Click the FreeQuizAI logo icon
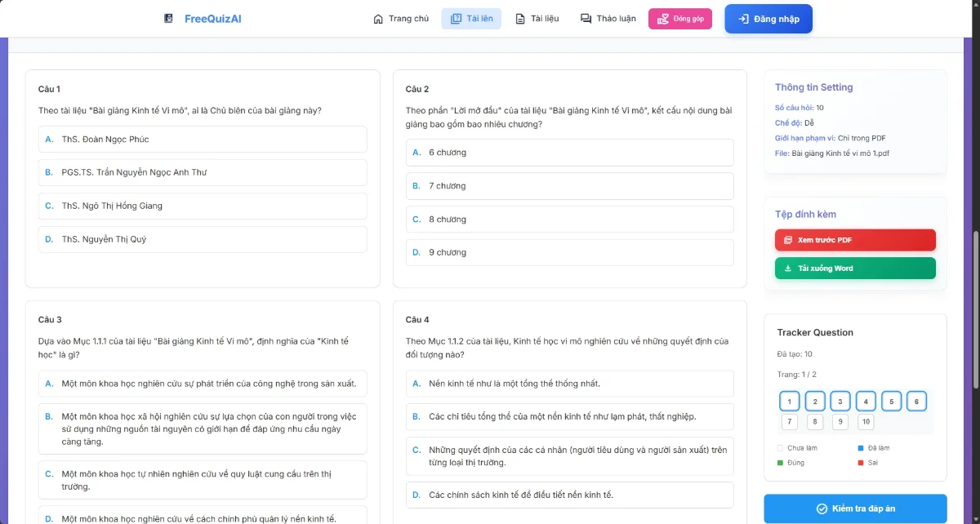 169,19
